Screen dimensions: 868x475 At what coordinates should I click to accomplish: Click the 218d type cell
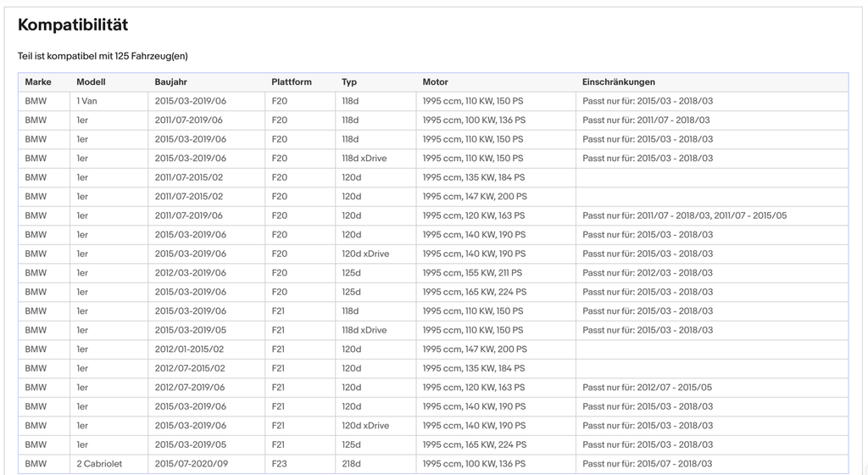(x=350, y=463)
